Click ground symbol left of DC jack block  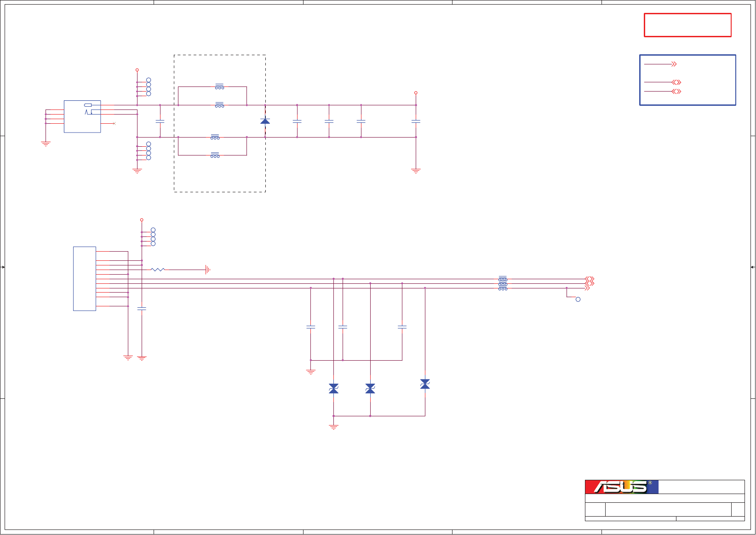pyautogui.click(x=46, y=144)
